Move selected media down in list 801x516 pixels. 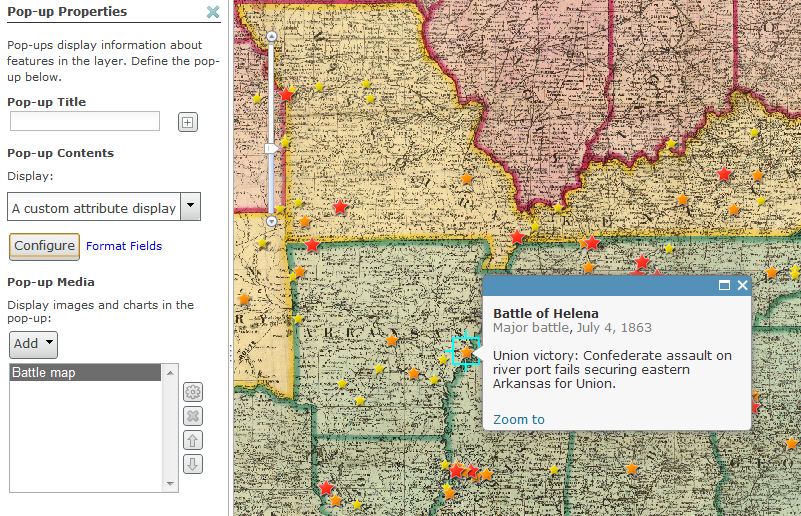coord(193,464)
